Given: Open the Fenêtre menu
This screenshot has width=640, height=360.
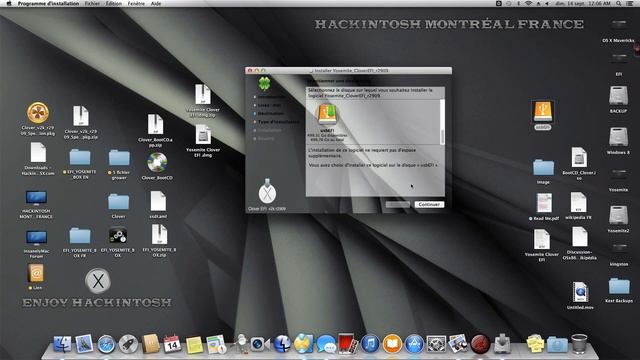Looking at the screenshot, I should click(136, 3).
